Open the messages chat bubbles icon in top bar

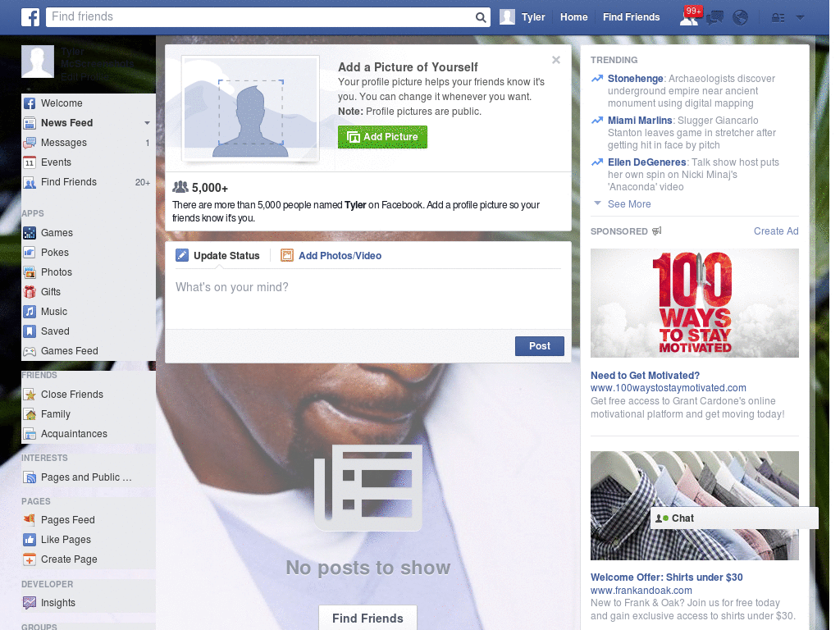pos(714,18)
